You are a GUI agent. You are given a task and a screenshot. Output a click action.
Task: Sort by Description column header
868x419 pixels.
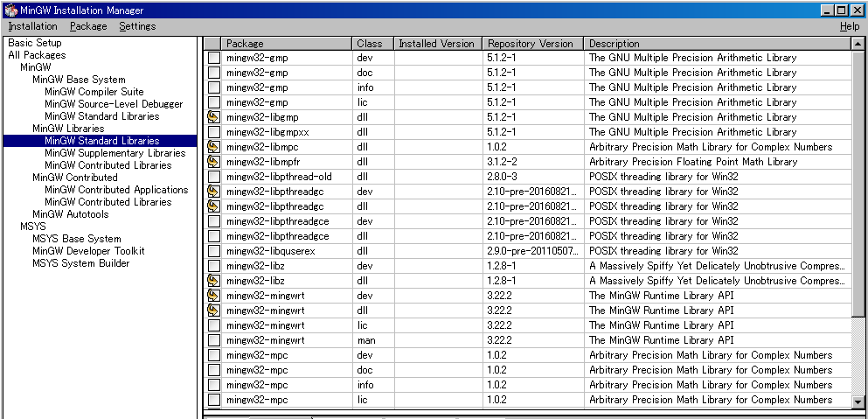(718, 43)
